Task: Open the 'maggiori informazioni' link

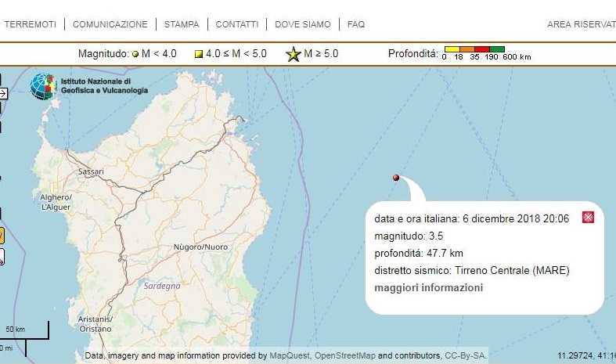Action: click(428, 287)
